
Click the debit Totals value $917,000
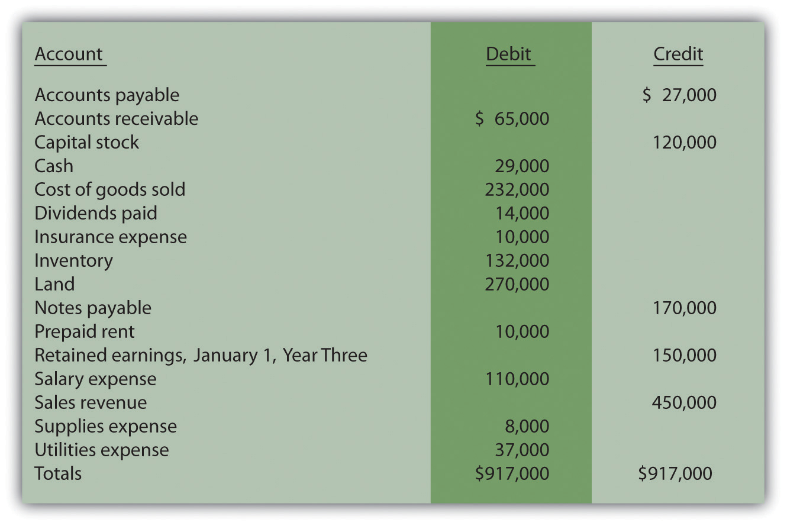click(512, 473)
